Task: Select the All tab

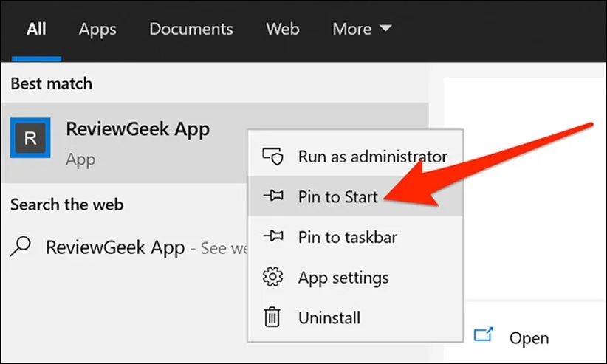Action: 36,30
